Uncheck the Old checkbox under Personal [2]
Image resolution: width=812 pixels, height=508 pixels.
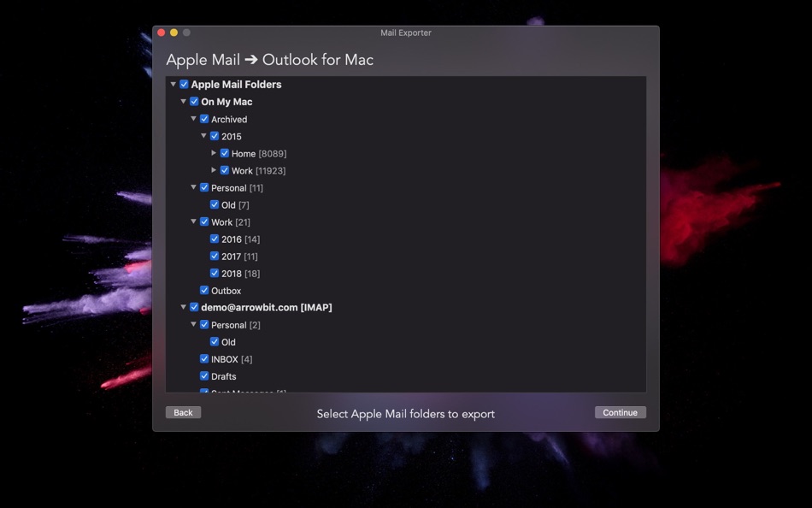coord(215,341)
